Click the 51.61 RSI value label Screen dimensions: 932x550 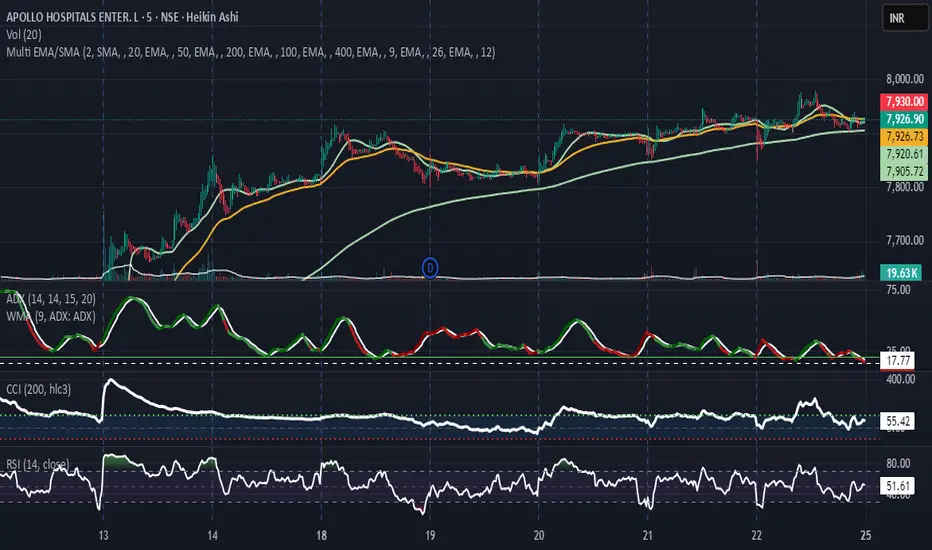pos(896,483)
